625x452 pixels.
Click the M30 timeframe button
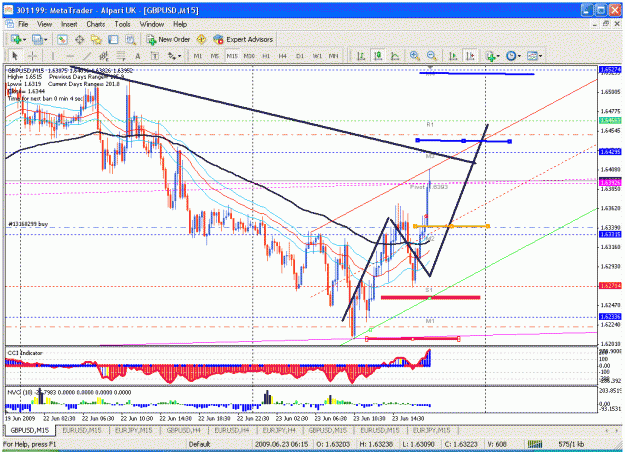tap(249, 56)
